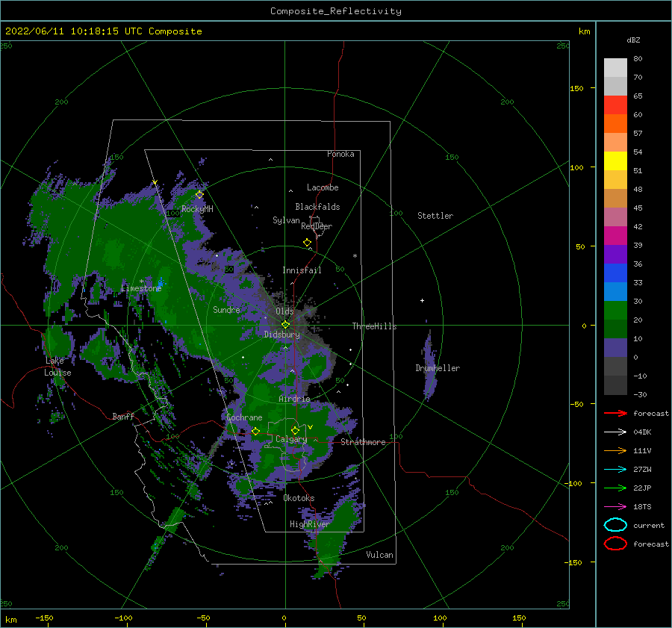
Task: Click the Ponoka city label
Action: click(340, 154)
